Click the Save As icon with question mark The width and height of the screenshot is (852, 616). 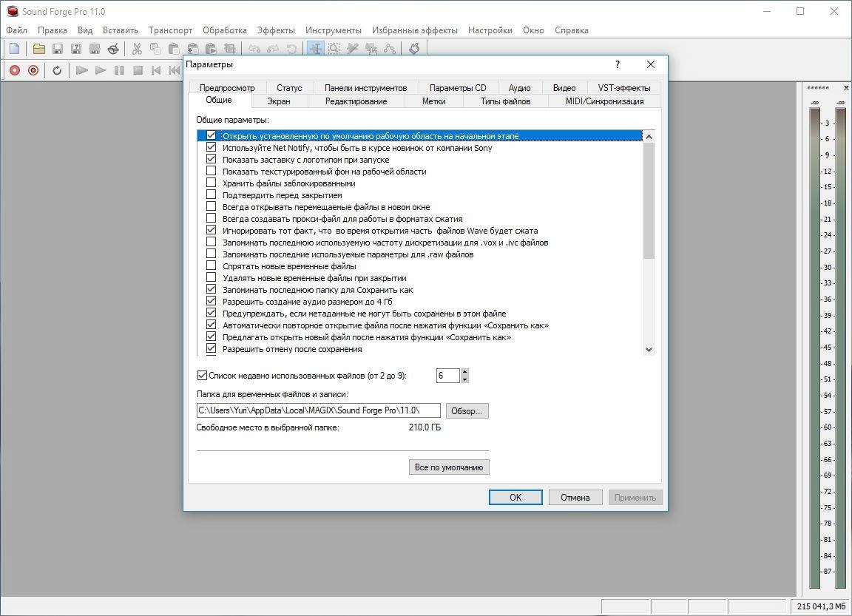[76, 49]
